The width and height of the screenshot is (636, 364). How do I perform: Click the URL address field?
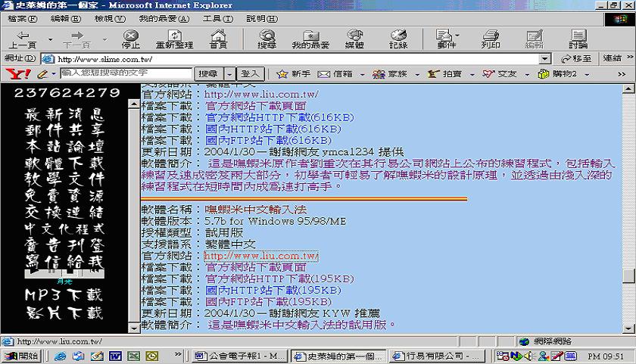pos(298,59)
